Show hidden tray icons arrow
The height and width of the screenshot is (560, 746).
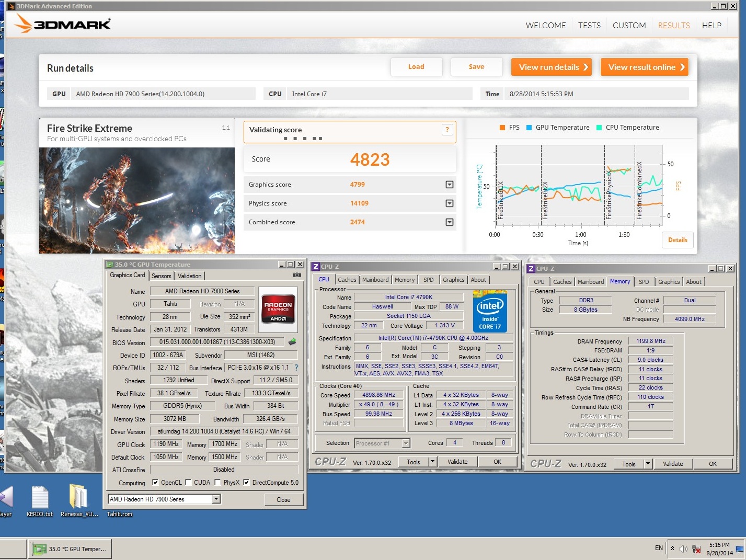click(x=672, y=548)
